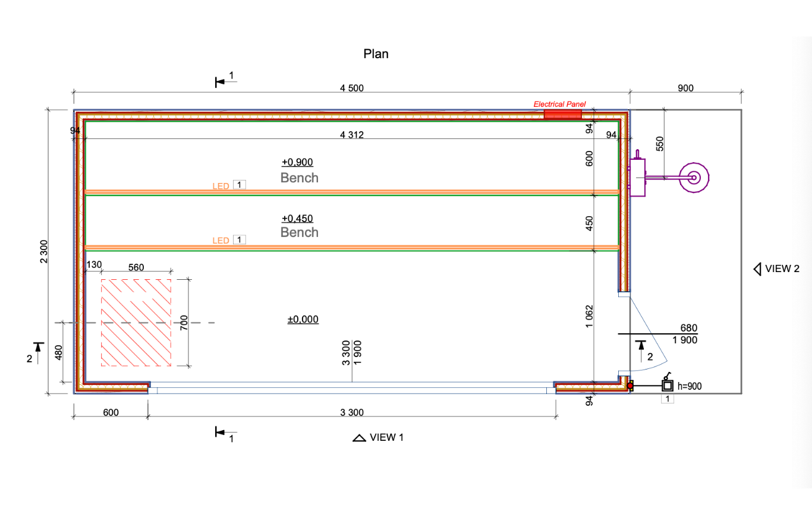
Task: Select the red hatched heater area
Action: click(136, 322)
